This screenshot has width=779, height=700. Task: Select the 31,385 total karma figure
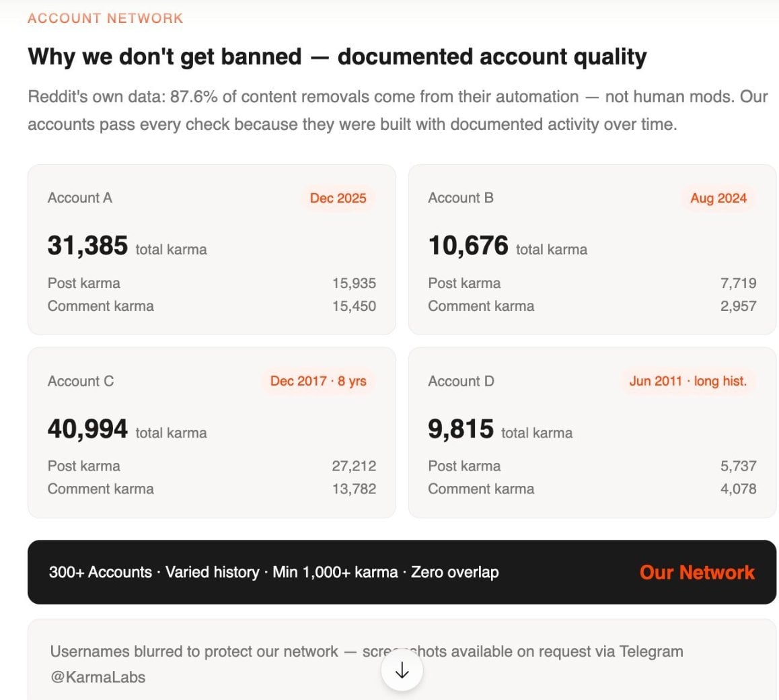[x=87, y=246]
